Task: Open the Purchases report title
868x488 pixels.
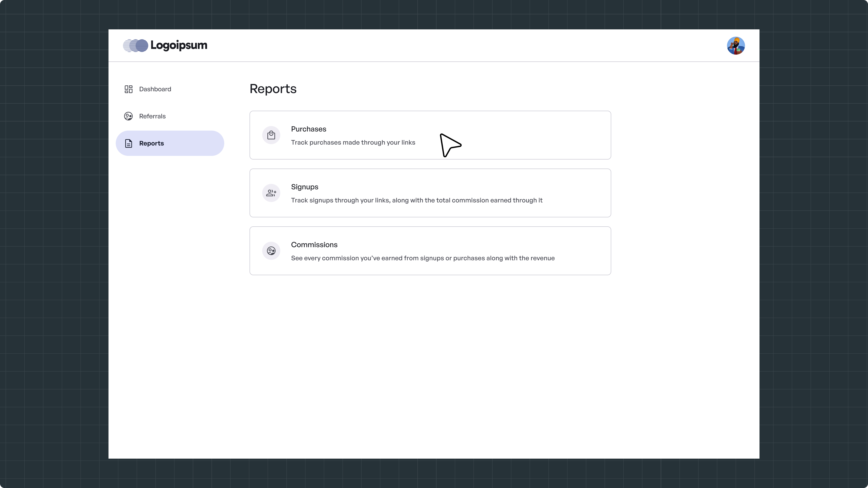Action: point(308,129)
